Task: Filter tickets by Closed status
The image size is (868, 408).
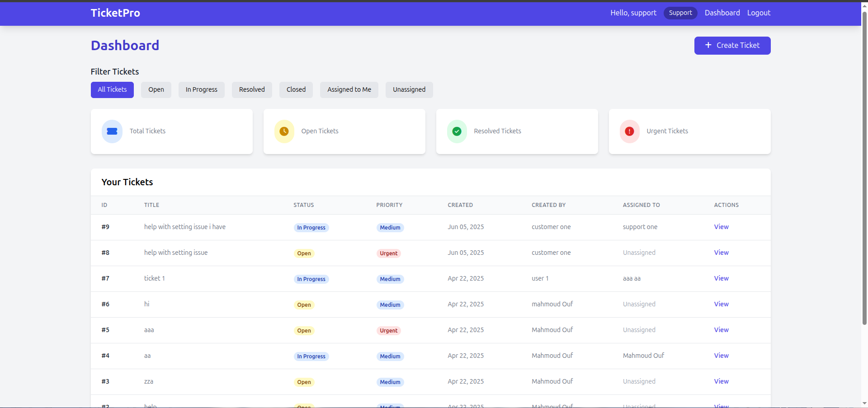Action: 296,89
